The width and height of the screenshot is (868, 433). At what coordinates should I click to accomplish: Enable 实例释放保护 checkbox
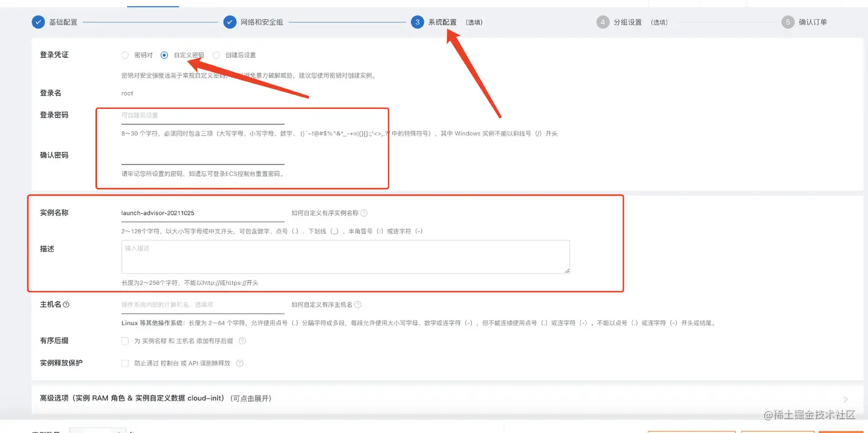[125, 363]
